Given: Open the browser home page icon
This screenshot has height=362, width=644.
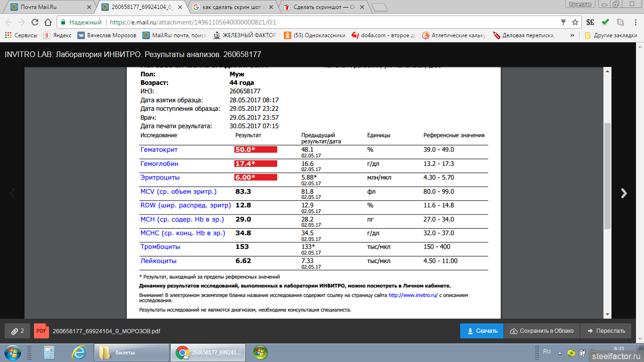Looking at the screenshot, I should click(48, 22).
